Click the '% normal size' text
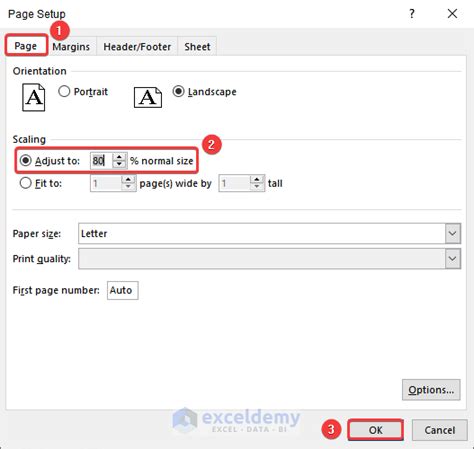 tap(162, 161)
